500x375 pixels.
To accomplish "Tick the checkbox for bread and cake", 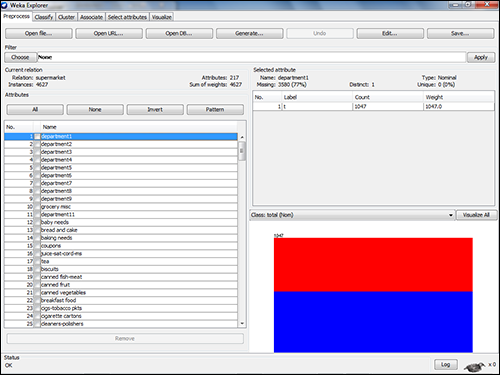I will 37,230.
